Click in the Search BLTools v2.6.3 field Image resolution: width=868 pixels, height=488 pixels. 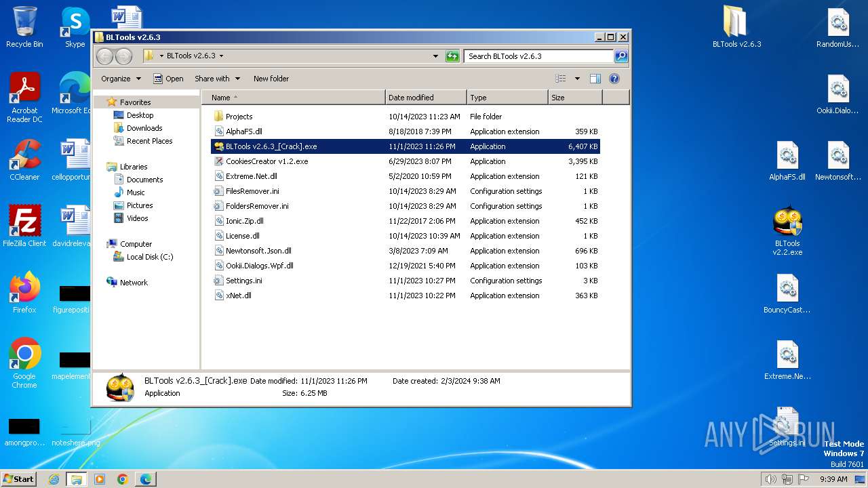[539, 56]
